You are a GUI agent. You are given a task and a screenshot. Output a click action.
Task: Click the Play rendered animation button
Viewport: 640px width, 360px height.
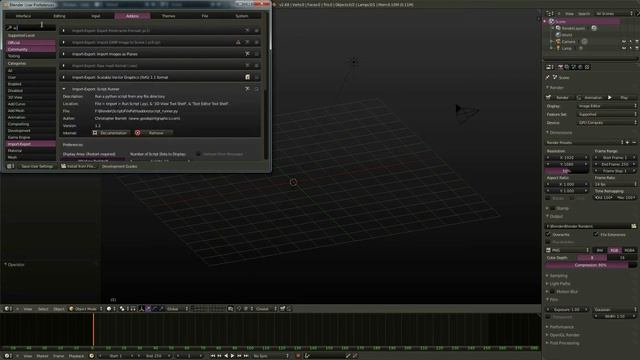point(621,98)
